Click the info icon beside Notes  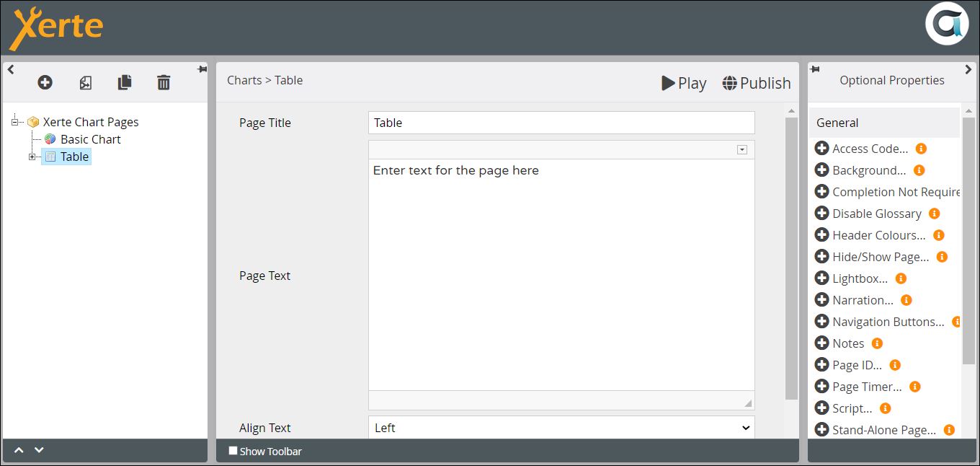point(877,343)
